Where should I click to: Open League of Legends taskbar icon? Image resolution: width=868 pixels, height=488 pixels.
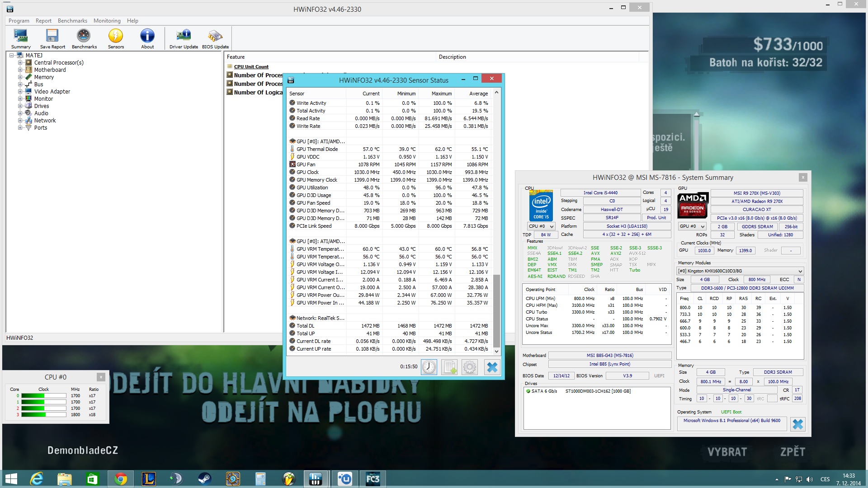click(x=148, y=479)
